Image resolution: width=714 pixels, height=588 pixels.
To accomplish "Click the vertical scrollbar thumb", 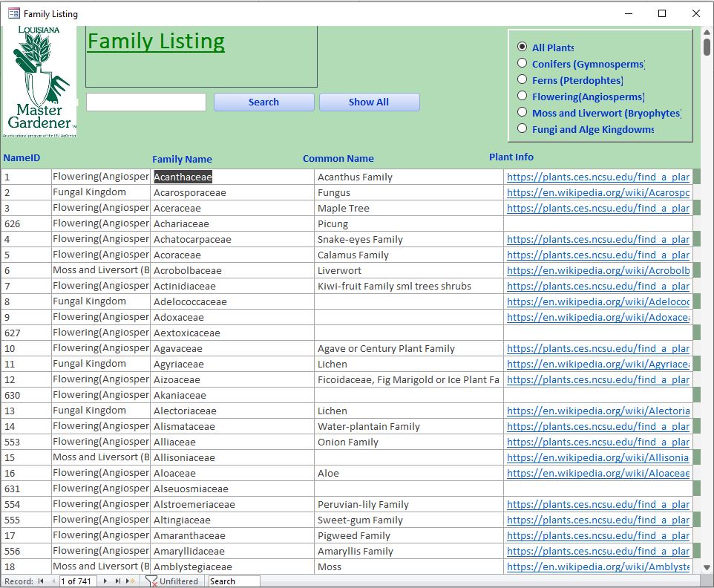I will tap(707, 47).
